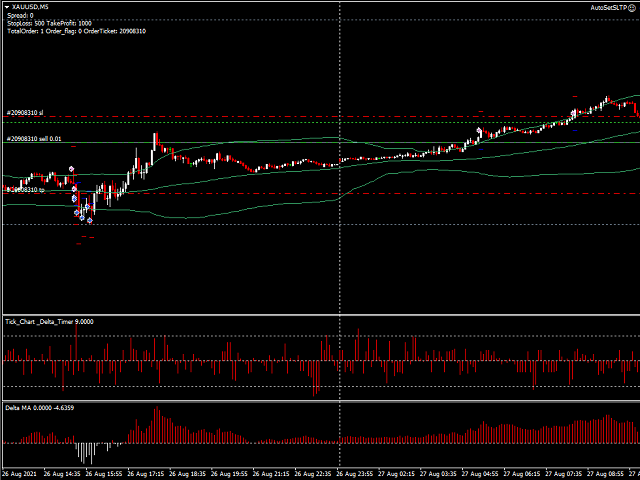640x480 pixels.
Task: Click the lowest blue diamond marker near the price low
Action: click(89, 220)
